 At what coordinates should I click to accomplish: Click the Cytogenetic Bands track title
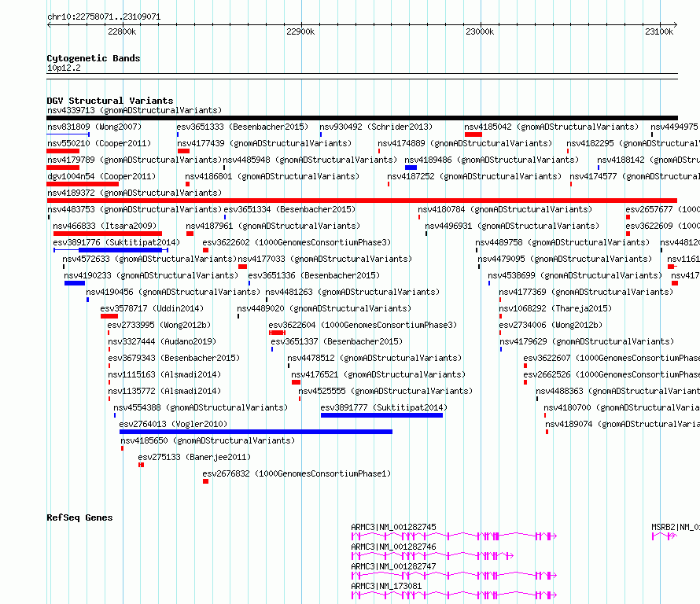coord(94,58)
